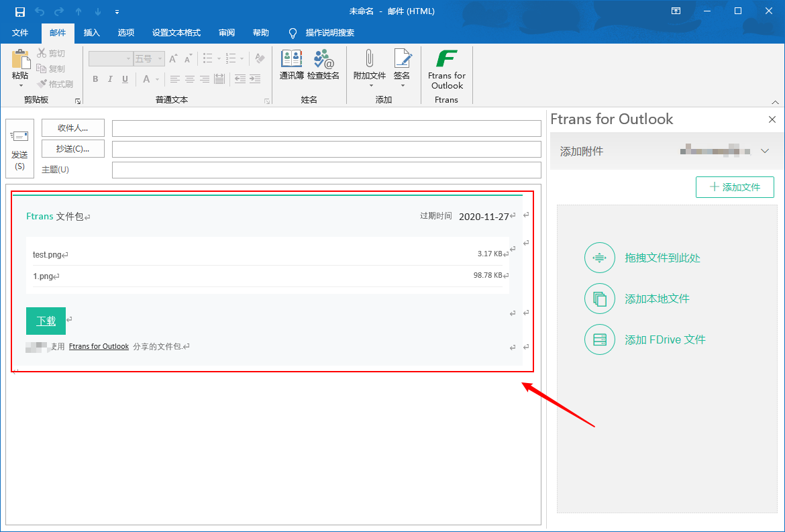Click the lightbulb icon for 操作说明搜索
Image resolution: width=785 pixels, height=532 pixels.
pos(293,33)
